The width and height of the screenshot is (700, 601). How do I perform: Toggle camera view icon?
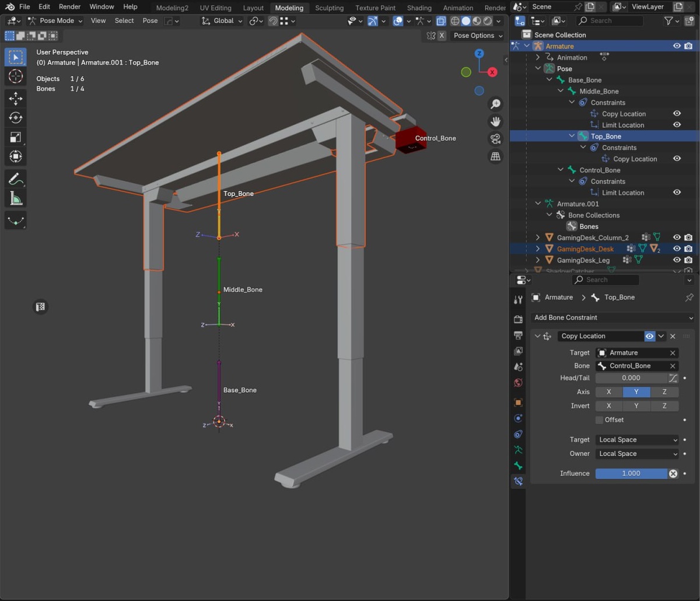[x=495, y=139]
